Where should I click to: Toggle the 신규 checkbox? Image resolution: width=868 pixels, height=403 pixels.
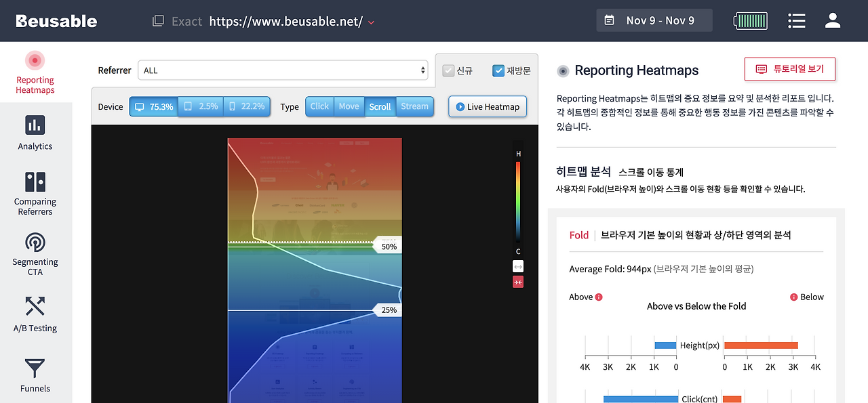pos(448,70)
